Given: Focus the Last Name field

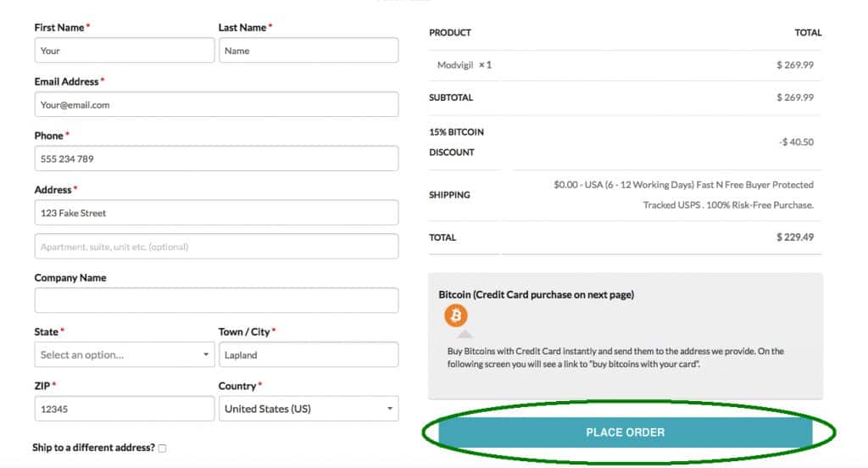Looking at the screenshot, I should coord(308,50).
